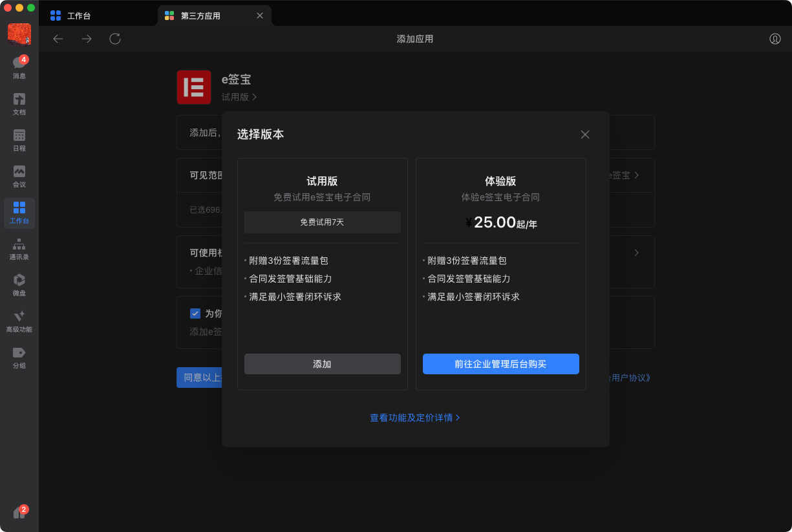This screenshot has height=532, width=792.
Task: Click the 体验版 card title
Action: (x=500, y=182)
